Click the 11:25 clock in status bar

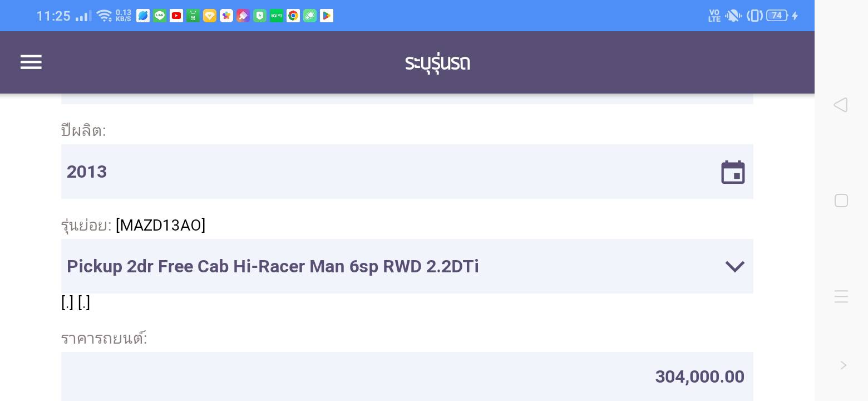(x=53, y=16)
